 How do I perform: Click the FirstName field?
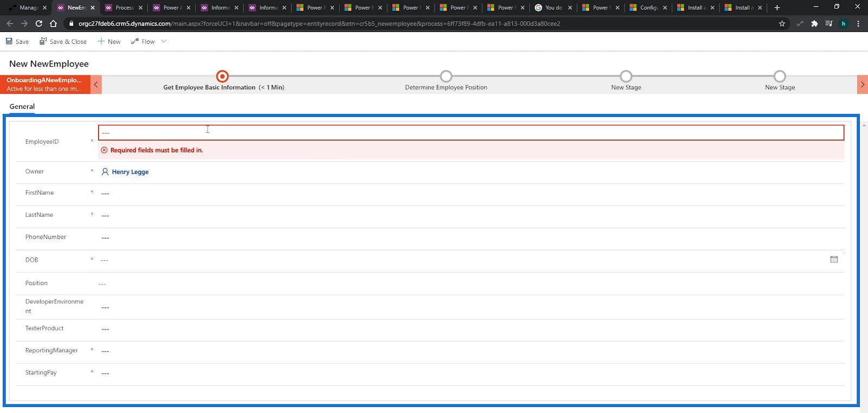[x=471, y=193]
